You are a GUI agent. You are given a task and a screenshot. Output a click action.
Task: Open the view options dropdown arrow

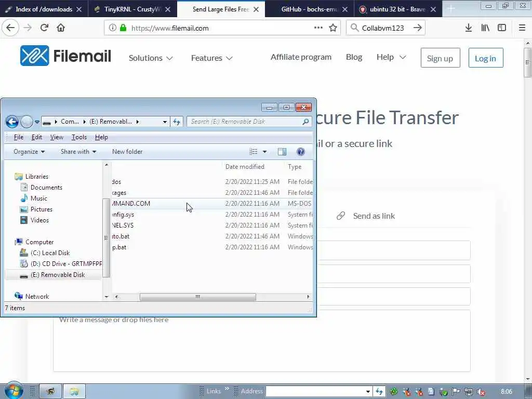click(264, 152)
